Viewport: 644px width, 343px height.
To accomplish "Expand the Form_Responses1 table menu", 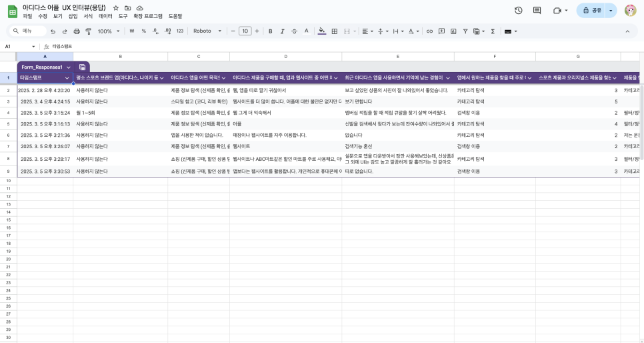I will pos(69,67).
